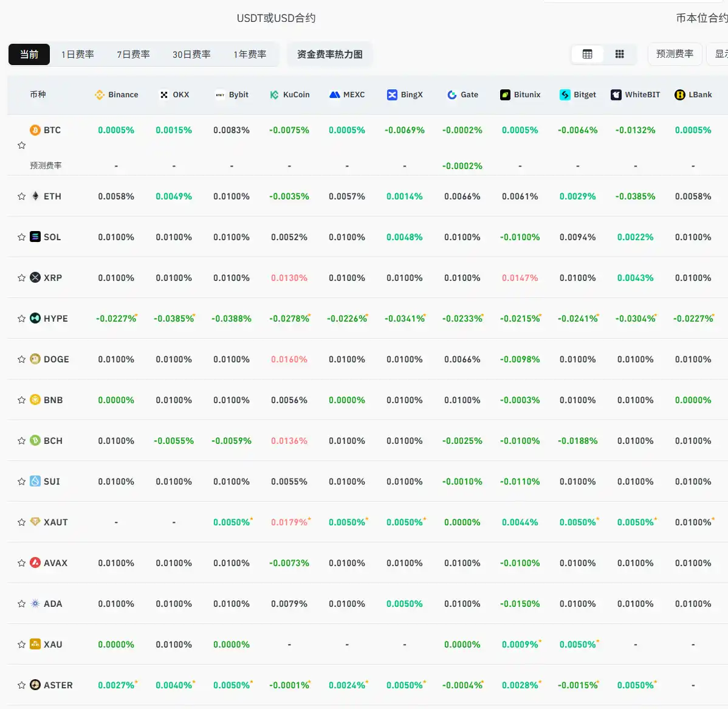Switch to grid view layout icon
Viewport: 728px width, 709px height.
pyautogui.click(x=619, y=54)
